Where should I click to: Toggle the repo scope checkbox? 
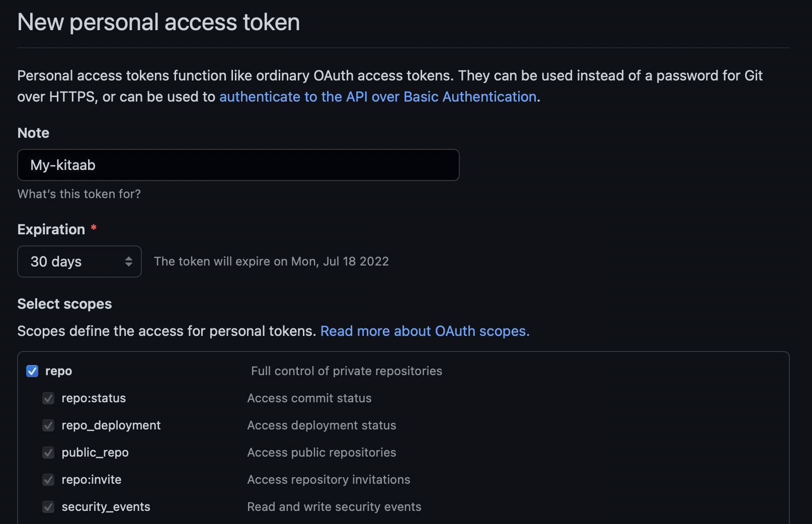coord(32,371)
